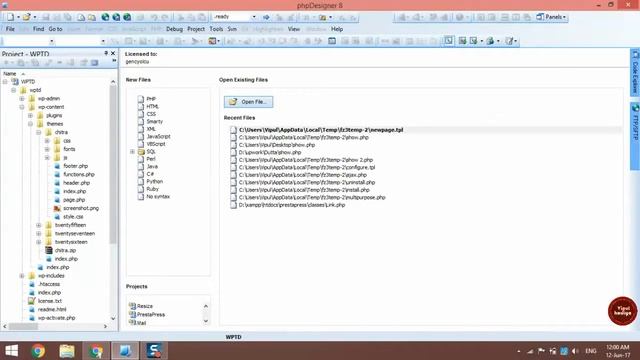The image size is (640, 360).
Task: Open recent file newpage.tpl
Action: [321, 130]
